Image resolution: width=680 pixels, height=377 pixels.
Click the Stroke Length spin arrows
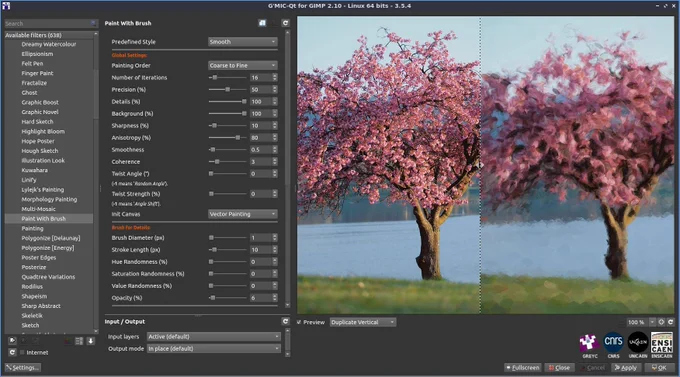275,250
